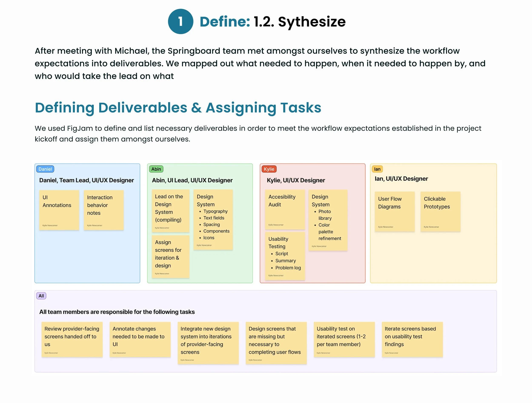Click Defining Deliverables & Assigning Tasks heading

coord(178,107)
